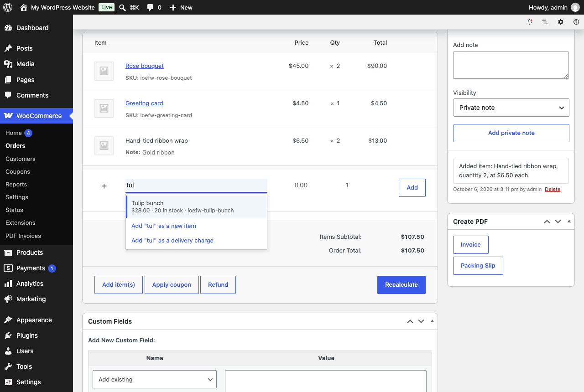Click the Apply coupon button
The height and width of the screenshot is (392, 584).
172,285
